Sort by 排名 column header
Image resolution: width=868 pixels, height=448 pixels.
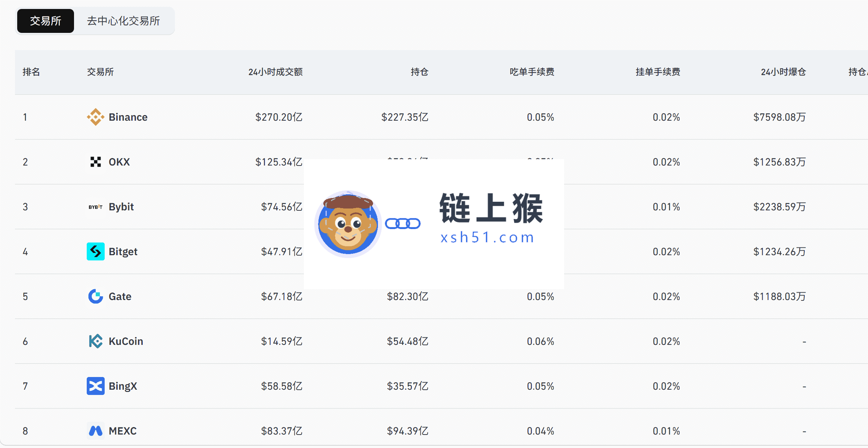pos(31,72)
